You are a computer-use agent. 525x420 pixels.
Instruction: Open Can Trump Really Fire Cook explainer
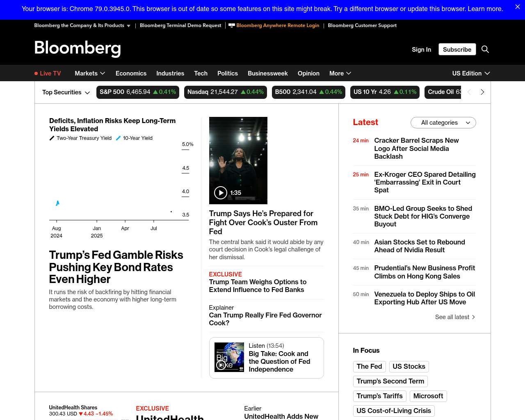point(265,319)
